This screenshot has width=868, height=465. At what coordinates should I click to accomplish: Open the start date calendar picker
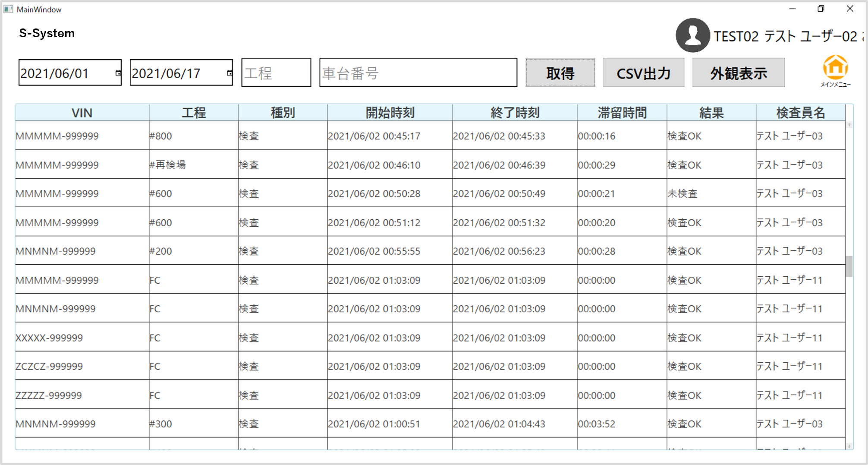(x=118, y=73)
